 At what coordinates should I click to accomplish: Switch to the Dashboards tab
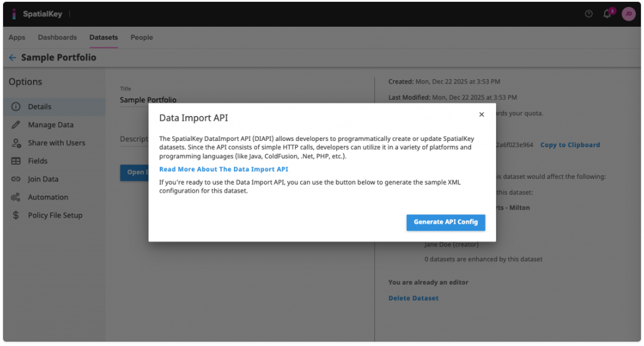pos(57,37)
